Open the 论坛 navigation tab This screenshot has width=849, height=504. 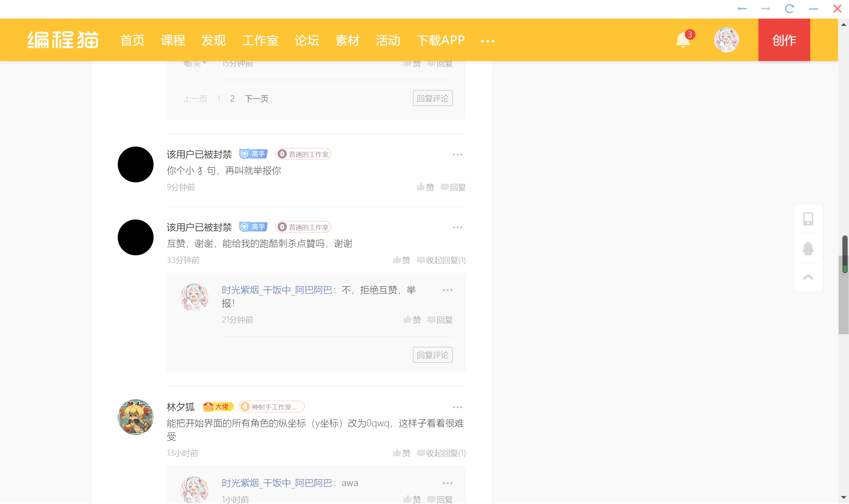point(307,40)
